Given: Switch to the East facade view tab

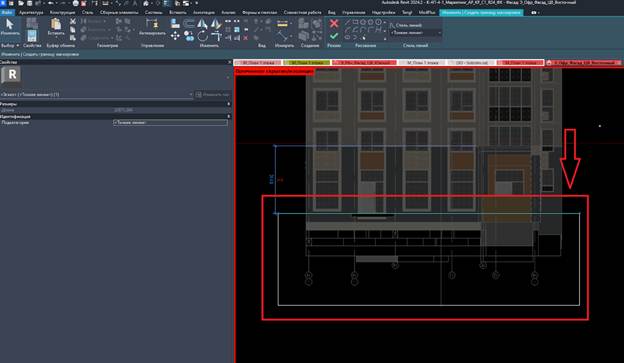Looking at the screenshot, I should (583, 63).
